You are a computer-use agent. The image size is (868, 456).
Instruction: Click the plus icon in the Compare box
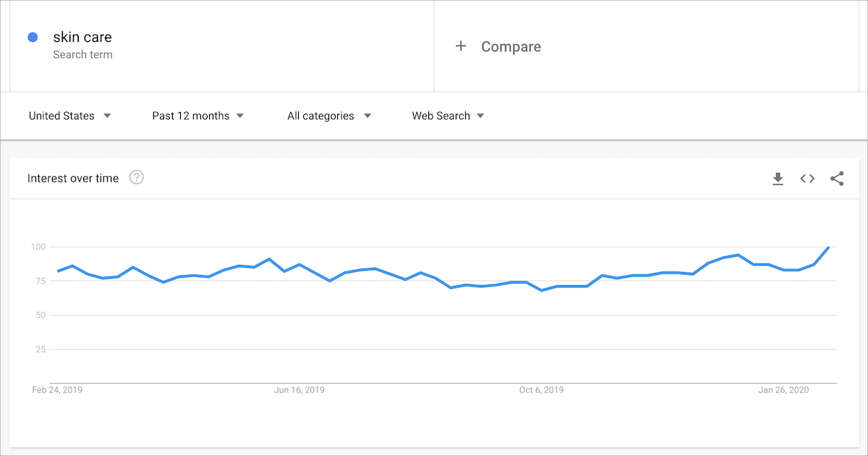[x=461, y=46]
